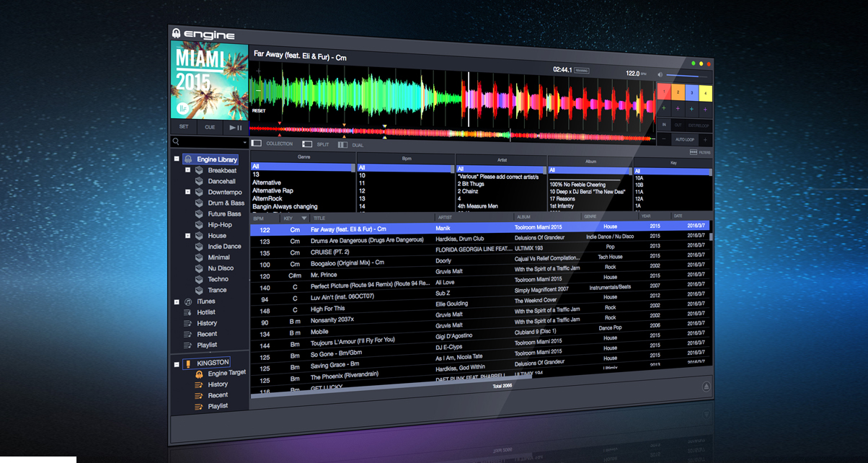Click the Filters icon
The image size is (868, 463).
point(693,152)
